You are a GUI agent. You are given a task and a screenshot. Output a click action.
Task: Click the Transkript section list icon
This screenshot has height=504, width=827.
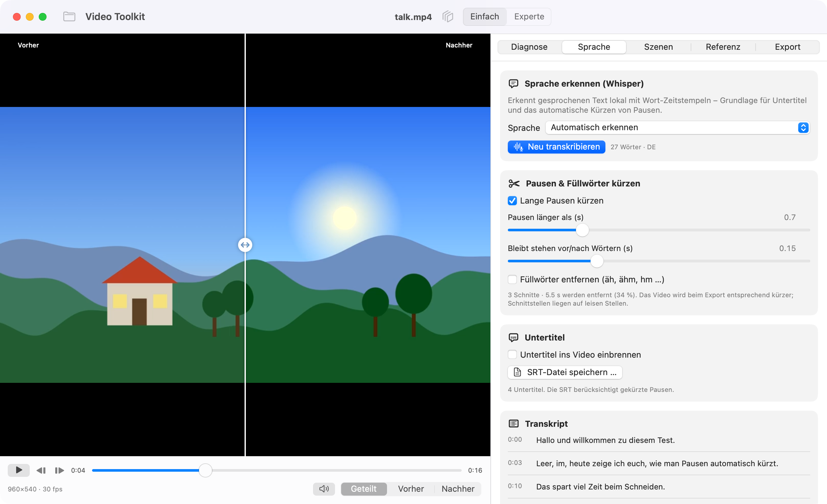point(514,424)
